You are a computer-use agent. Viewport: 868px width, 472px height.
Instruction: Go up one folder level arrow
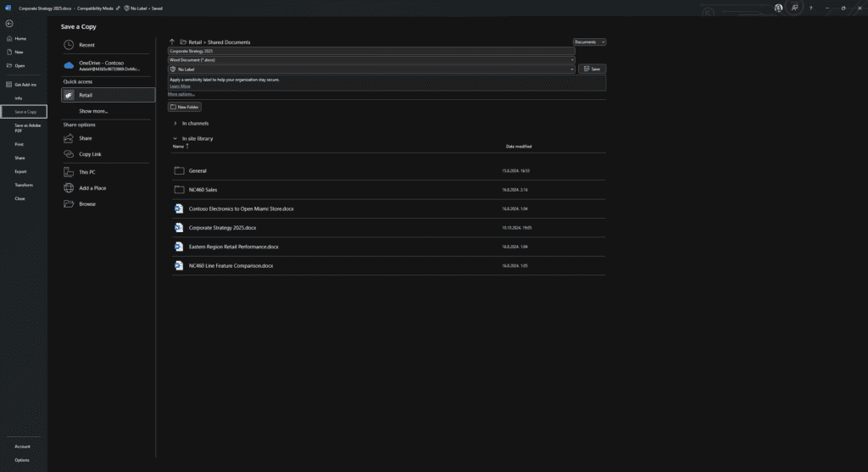coord(172,42)
